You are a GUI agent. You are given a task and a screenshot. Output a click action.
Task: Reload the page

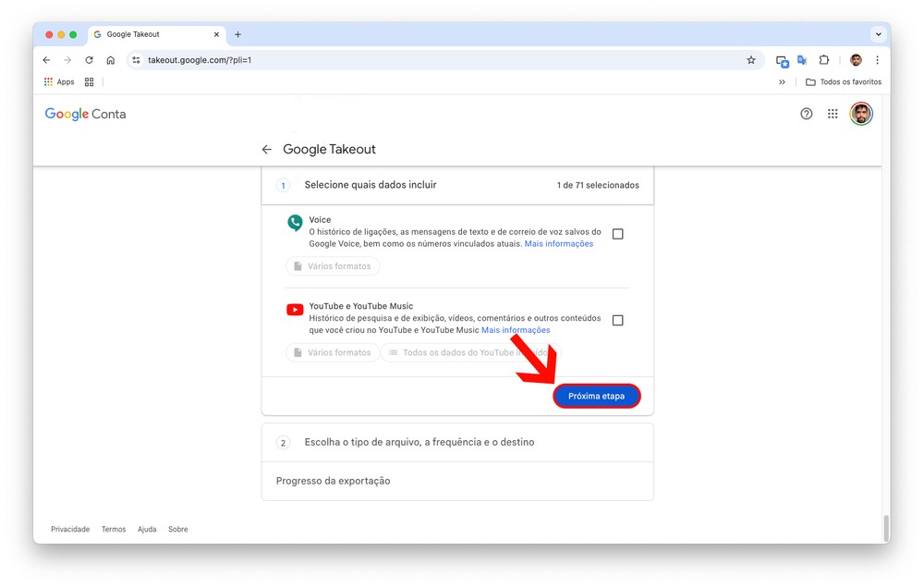89,60
